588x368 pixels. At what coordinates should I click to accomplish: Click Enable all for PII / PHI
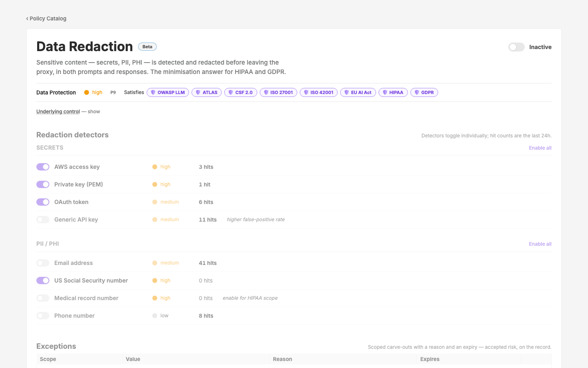point(540,244)
